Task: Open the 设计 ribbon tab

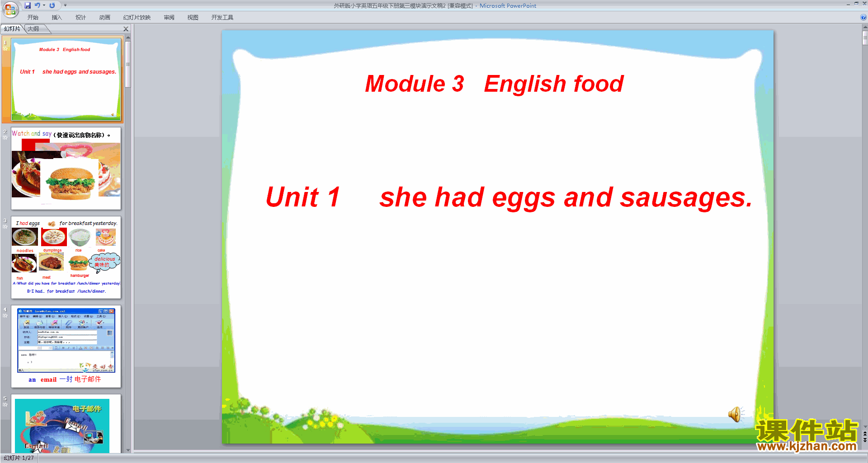Action: 81,17
